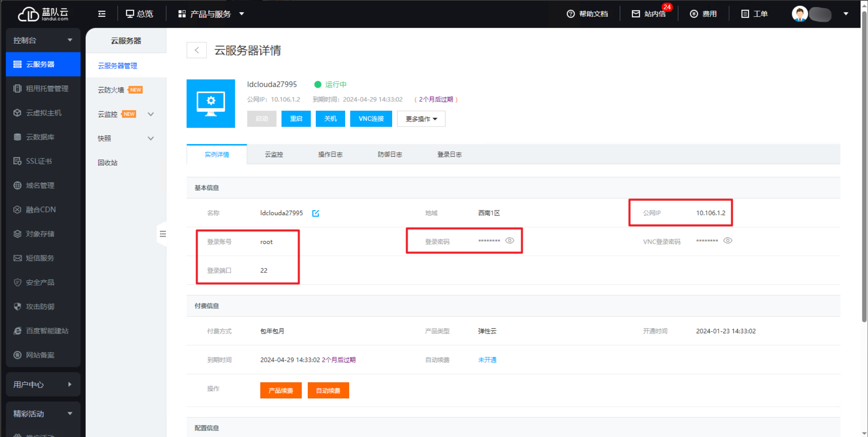Screen dimensions: 868x437
Task: Click the sidebar collapse hamburger icon
Action: coord(102,14)
